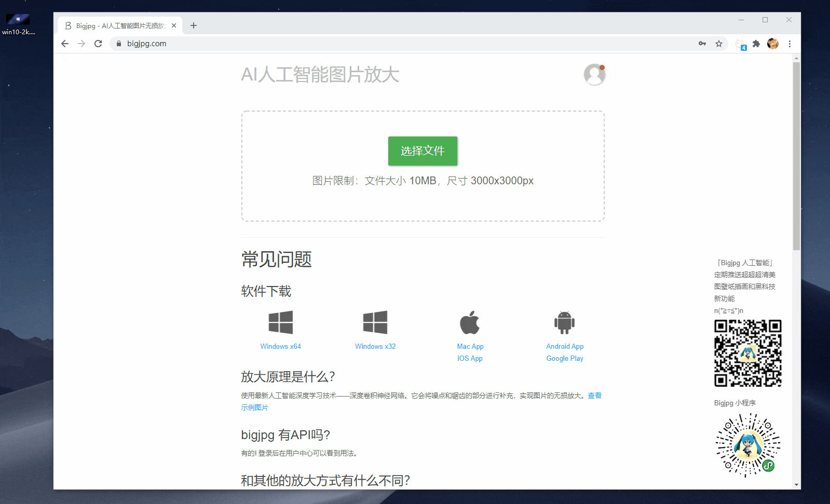Click the padlock site info icon
This screenshot has height=504, width=830.
coord(119,44)
